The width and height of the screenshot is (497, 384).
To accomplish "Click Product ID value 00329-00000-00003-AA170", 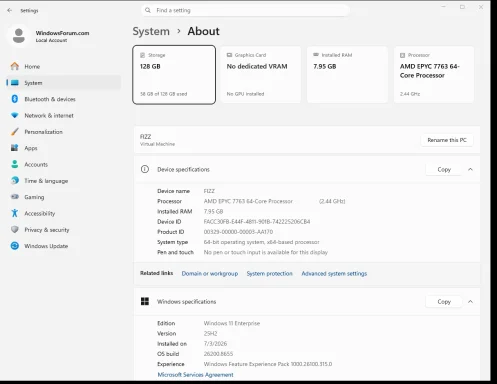I will pyautogui.click(x=238, y=232).
